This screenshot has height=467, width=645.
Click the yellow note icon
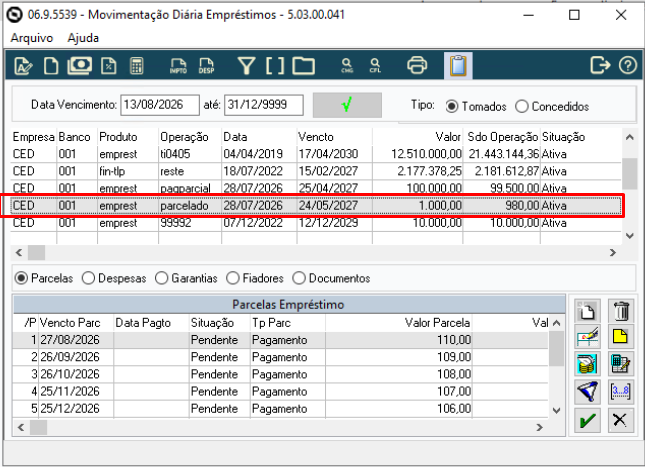point(621,337)
